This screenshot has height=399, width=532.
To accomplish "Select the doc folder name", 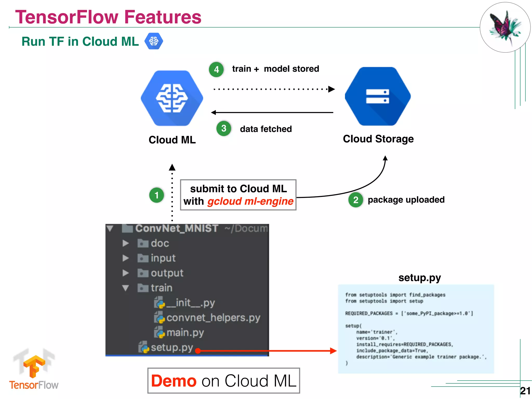I will click(160, 243).
